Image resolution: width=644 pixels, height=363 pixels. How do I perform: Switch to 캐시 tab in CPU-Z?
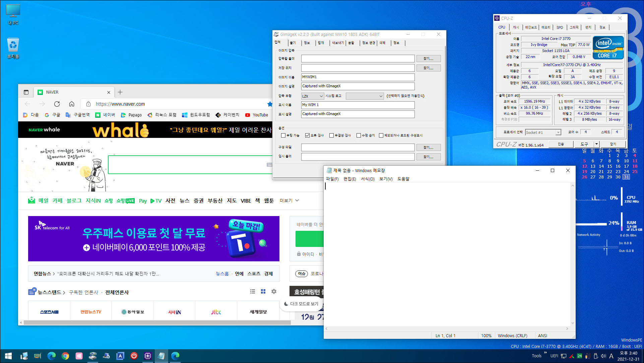(x=516, y=27)
